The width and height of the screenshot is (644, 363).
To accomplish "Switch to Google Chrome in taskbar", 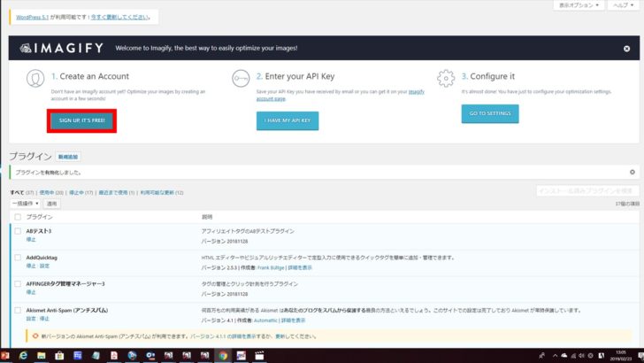I will (223, 356).
